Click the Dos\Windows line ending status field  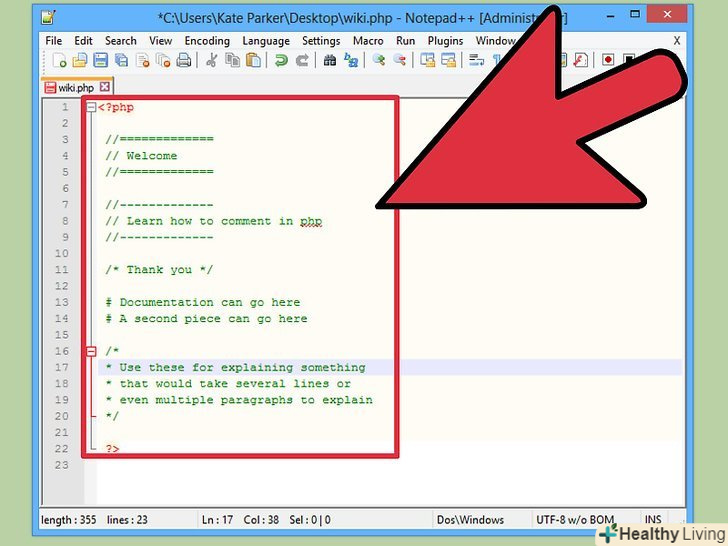coord(469,520)
